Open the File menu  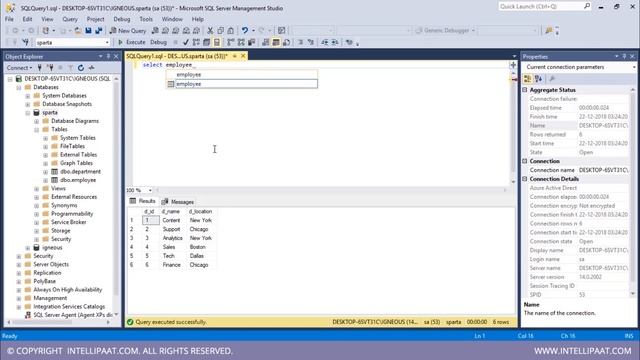pos(9,19)
